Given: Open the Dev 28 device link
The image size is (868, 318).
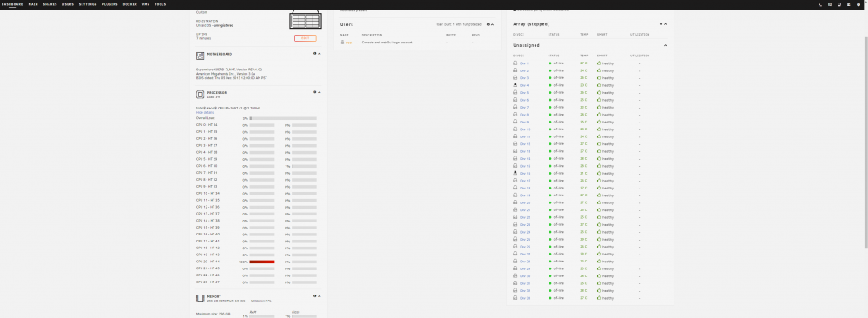Looking at the screenshot, I should pos(525,262).
